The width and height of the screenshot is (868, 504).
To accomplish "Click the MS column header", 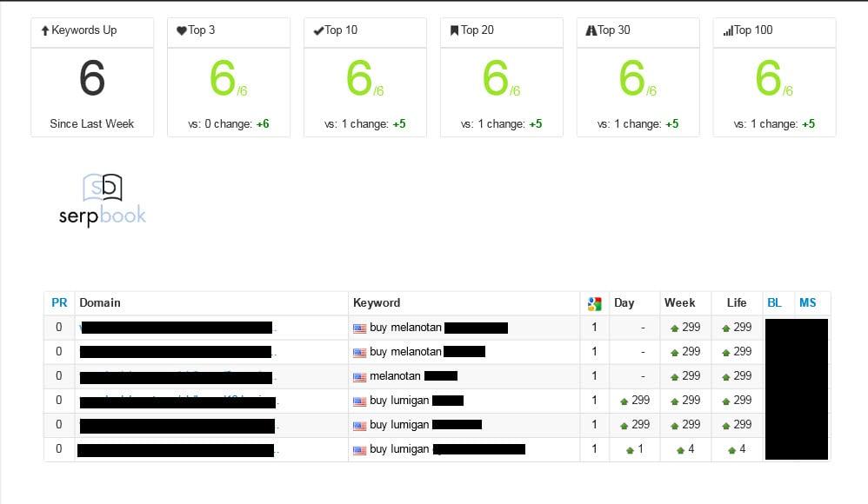I will click(808, 302).
